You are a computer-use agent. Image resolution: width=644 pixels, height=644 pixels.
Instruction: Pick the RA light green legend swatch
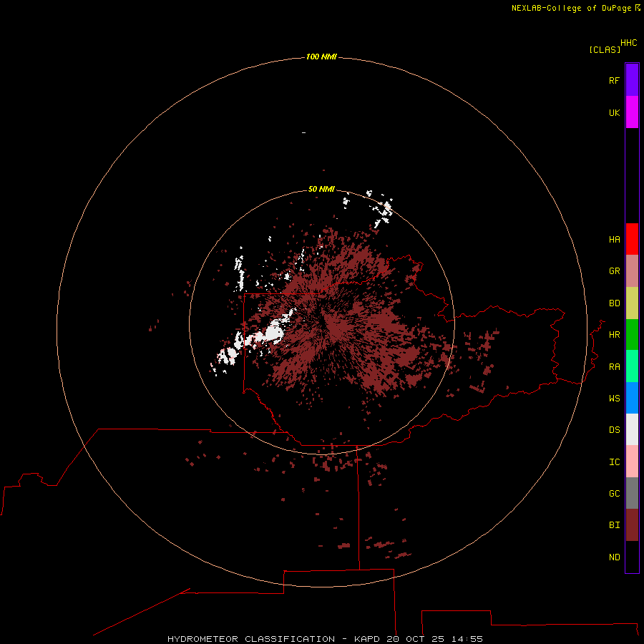click(x=632, y=366)
